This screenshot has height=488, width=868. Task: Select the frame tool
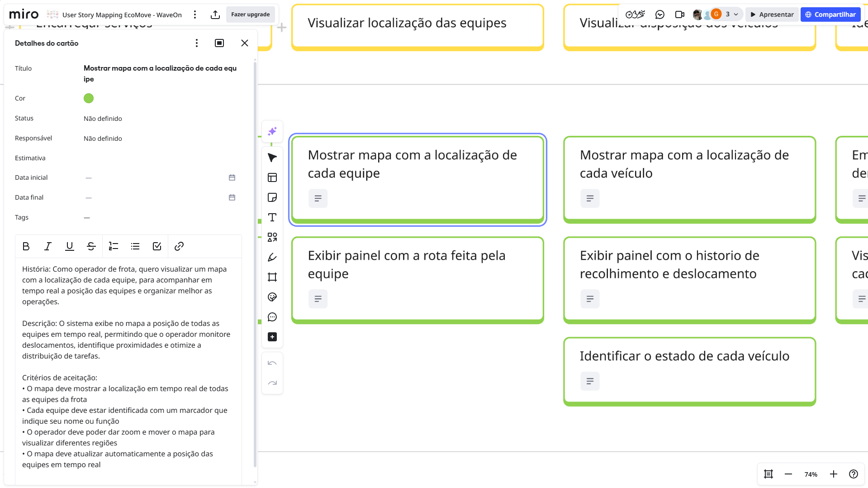pos(272,277)
